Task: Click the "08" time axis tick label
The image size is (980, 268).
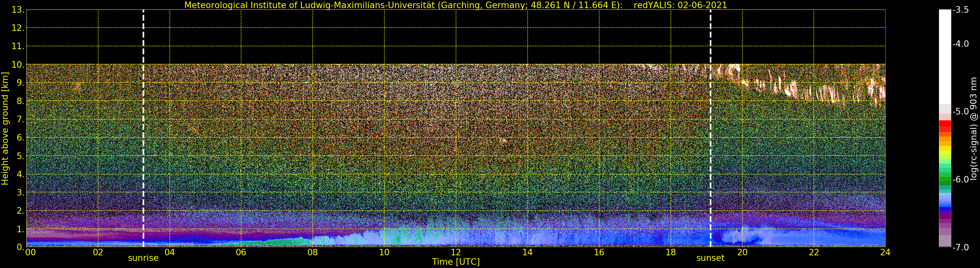Action: click(x=313, y=253)
